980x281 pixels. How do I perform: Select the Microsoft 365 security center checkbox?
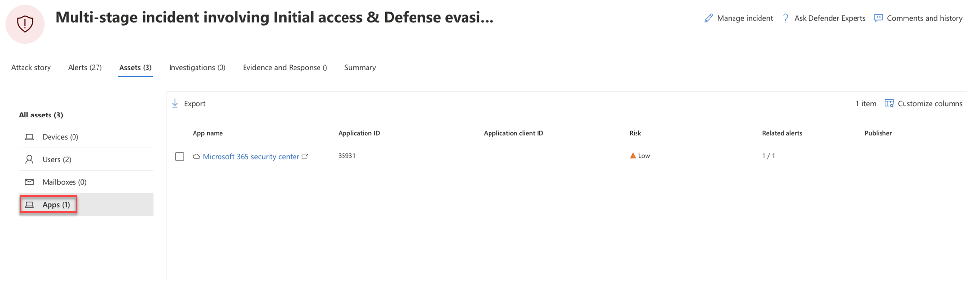click(x=180, y=156)
